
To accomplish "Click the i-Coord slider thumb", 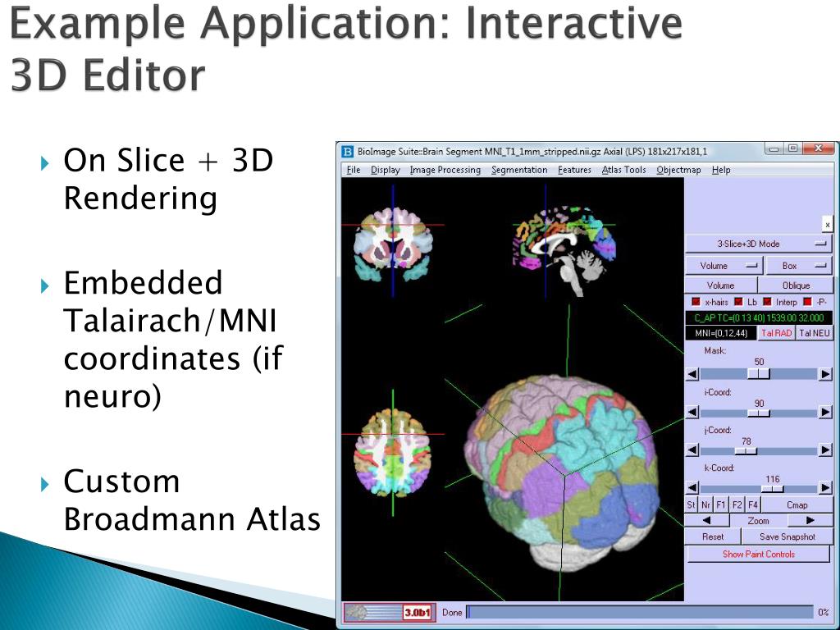I will click(x=759, y=413).
